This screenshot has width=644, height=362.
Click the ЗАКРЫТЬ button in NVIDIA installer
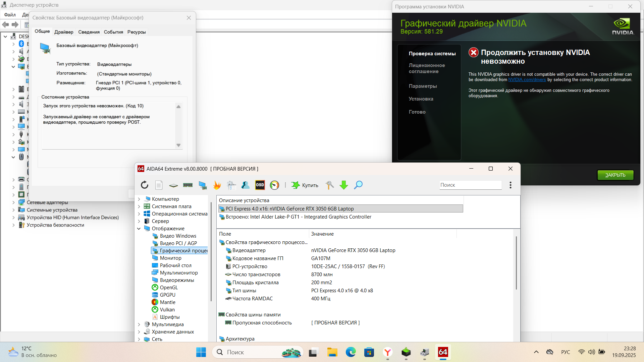click(615, 175)
